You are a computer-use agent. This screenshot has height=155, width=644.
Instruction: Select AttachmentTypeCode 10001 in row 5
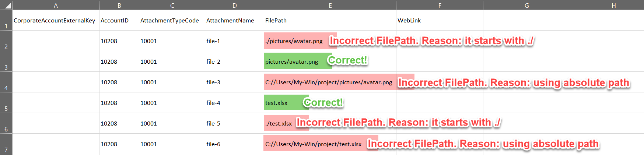pos(172,103)
